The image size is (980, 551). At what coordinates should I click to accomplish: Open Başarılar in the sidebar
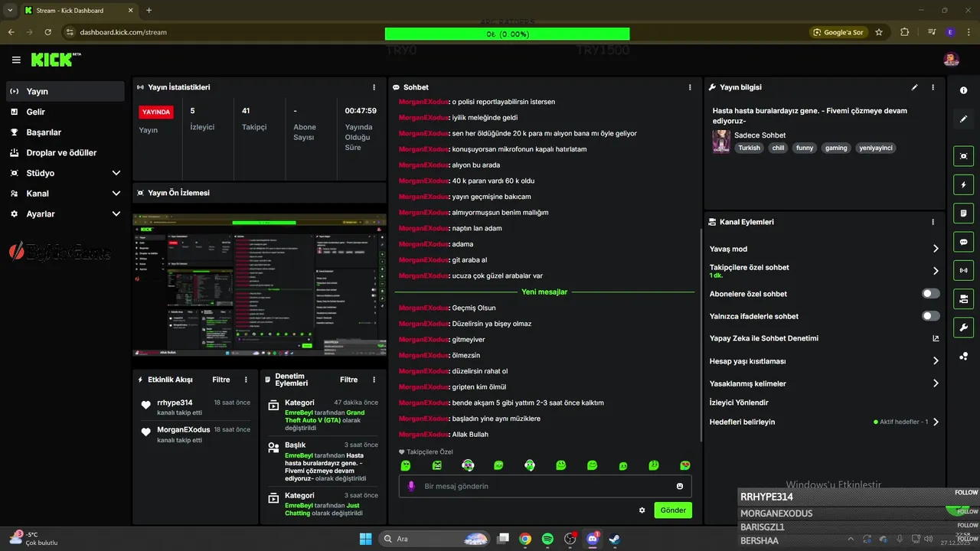point(65,132)
